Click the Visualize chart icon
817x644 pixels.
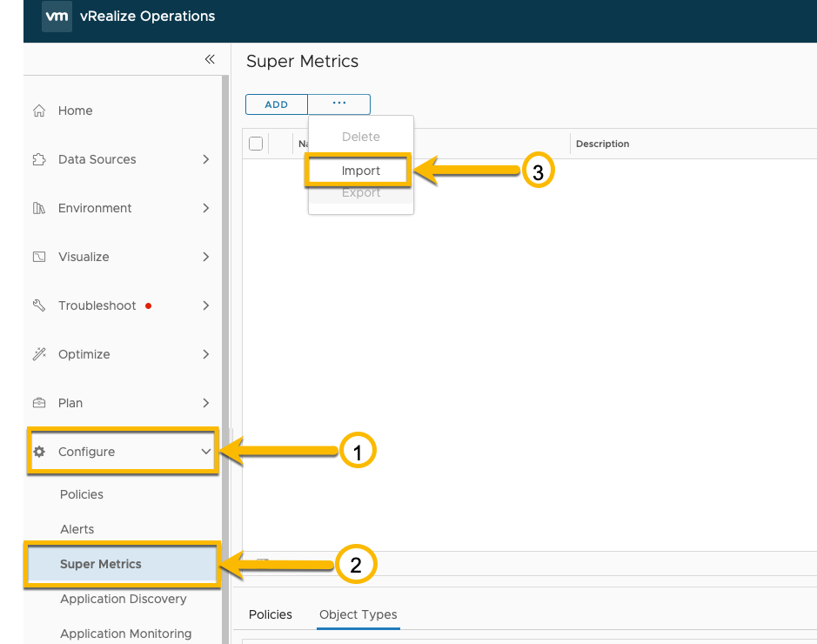39,257
